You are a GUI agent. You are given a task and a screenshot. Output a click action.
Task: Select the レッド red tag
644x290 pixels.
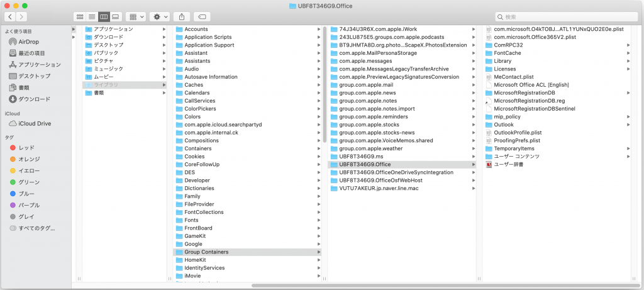click(x=22, y=147)
